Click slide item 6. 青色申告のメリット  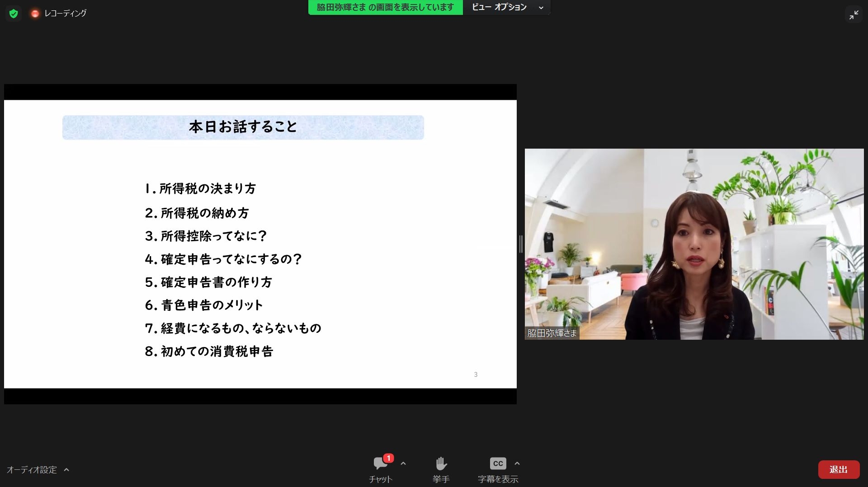204,305
